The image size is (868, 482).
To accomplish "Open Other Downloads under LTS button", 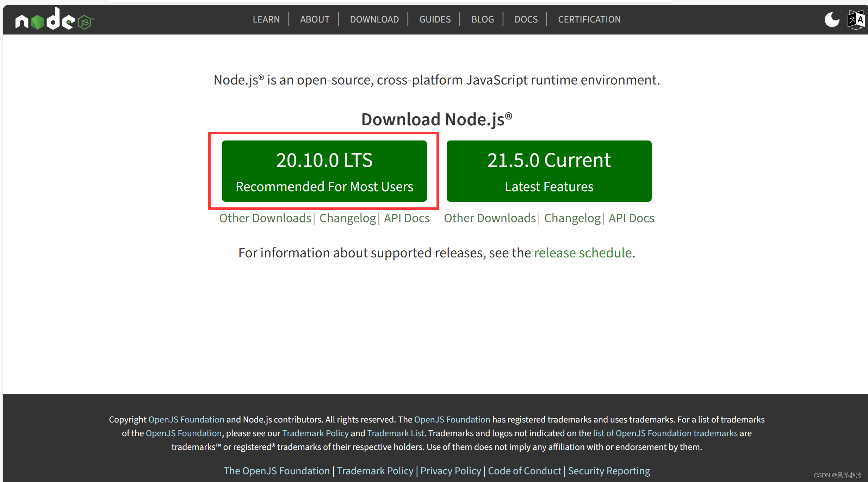I will (265, 218).
